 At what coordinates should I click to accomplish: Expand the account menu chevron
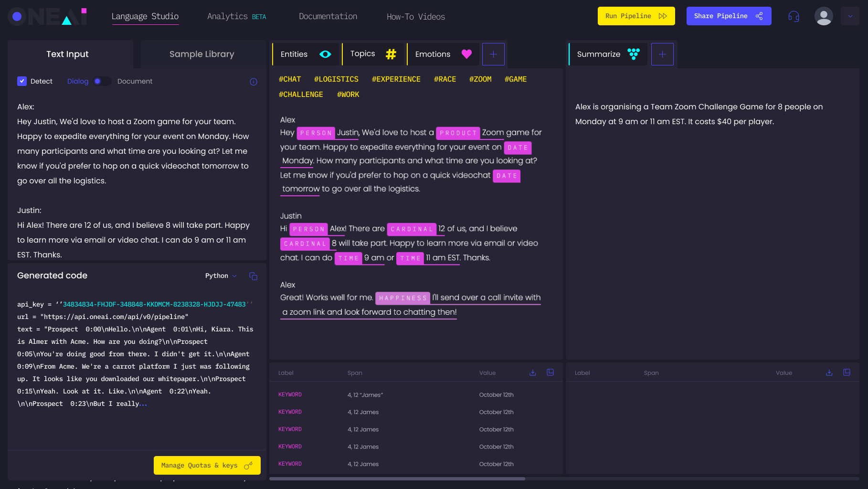(850, 16)
